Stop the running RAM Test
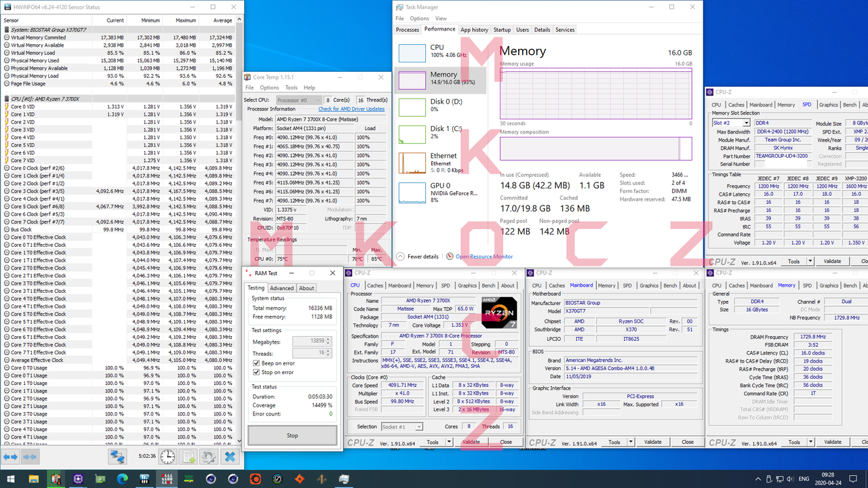The width and height of the screenshot is (868, 488). pyautogui.click(x=292, y=436)
